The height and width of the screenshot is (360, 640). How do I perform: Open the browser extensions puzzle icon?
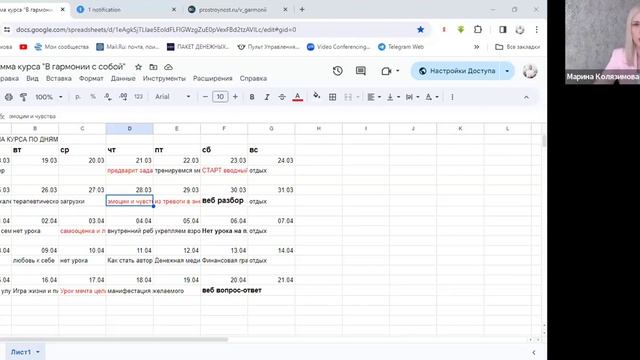click(478, 29)
